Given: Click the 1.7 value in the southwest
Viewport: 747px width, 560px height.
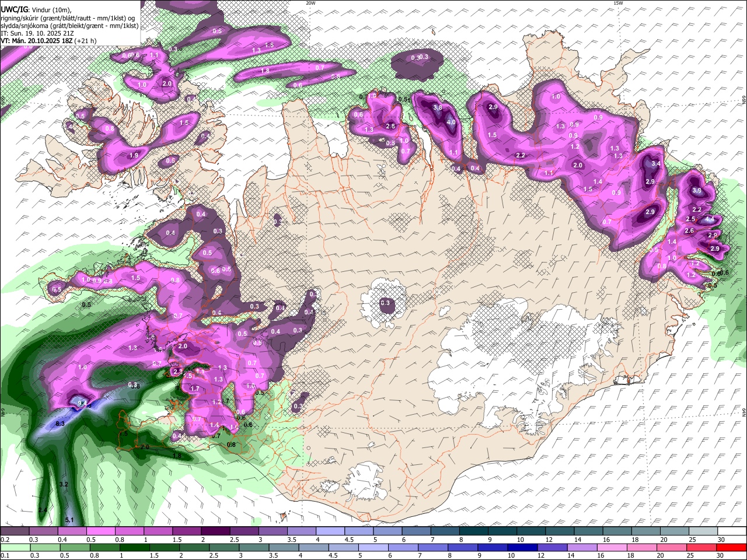Looking at the screenshot, I should 195,388.
